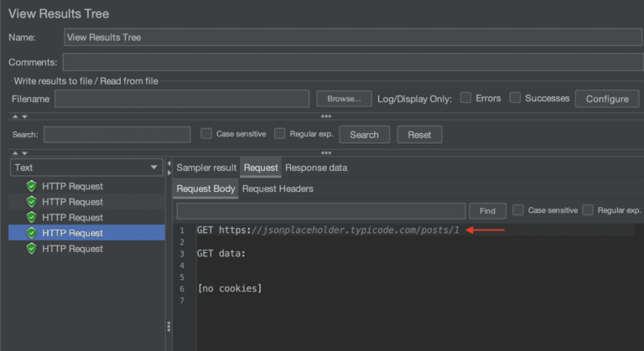
Task: Click the Reset button
Action: point(419,135)
